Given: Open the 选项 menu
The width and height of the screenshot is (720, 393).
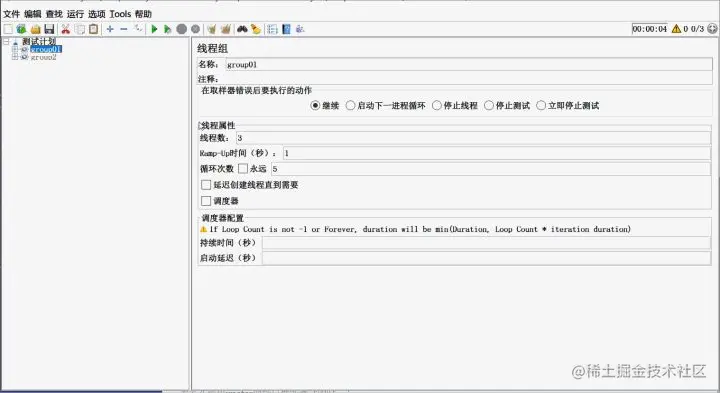Looking at the screenshot, I should pos(97,14).
